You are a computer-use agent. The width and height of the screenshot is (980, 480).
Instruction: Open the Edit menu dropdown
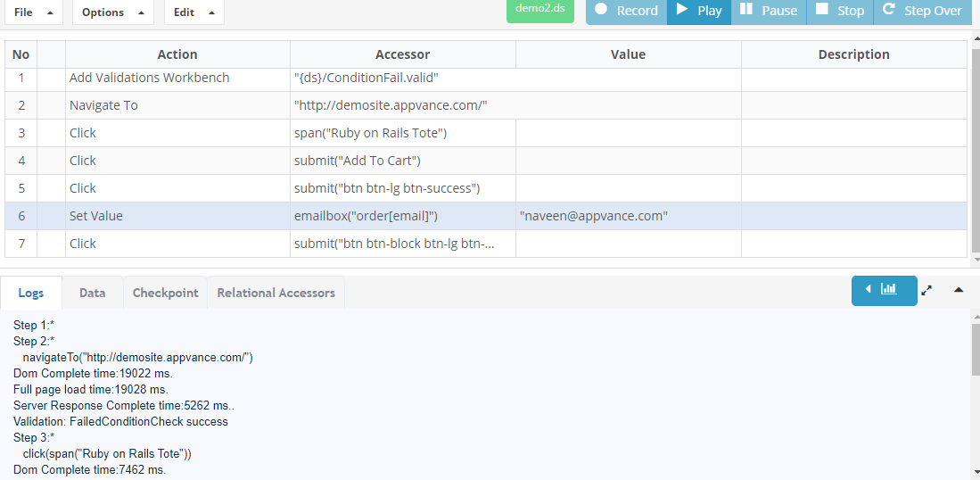(194, 12)
